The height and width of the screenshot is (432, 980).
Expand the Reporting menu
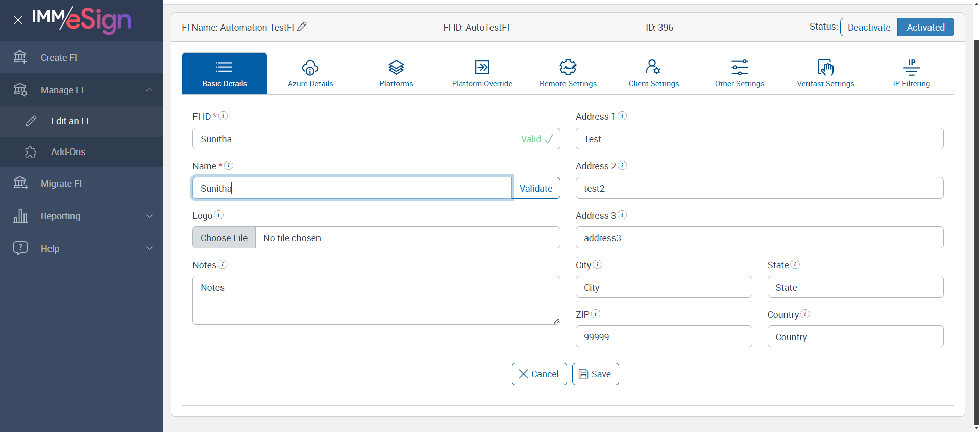[x=149, y=216]
